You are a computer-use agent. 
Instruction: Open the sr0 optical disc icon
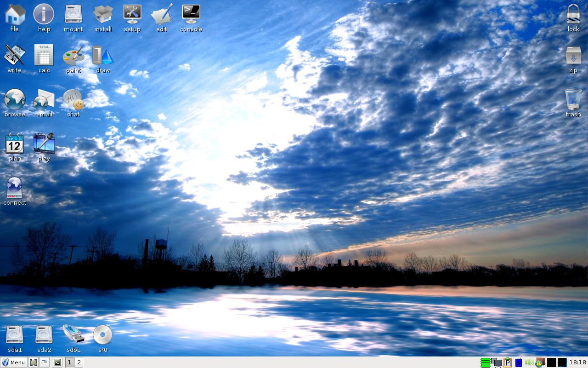[x=102, y=335]
